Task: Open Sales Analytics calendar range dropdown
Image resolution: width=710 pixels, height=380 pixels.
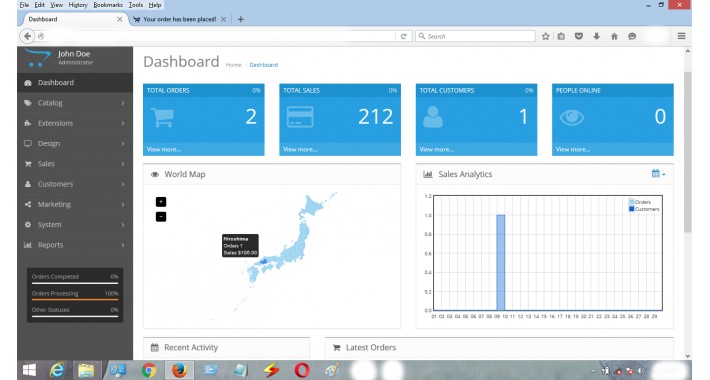Action: (x=658, y=174)
